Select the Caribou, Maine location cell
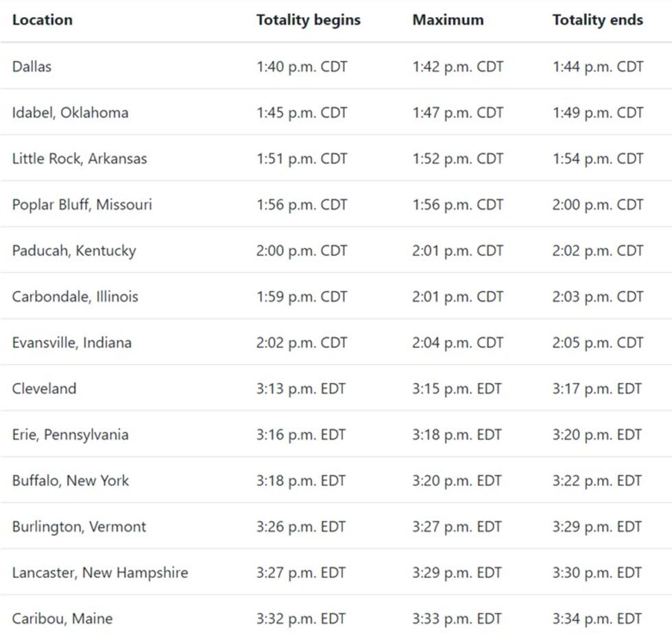This screenshot has width=672, height=638. click(x=62, y=618)
